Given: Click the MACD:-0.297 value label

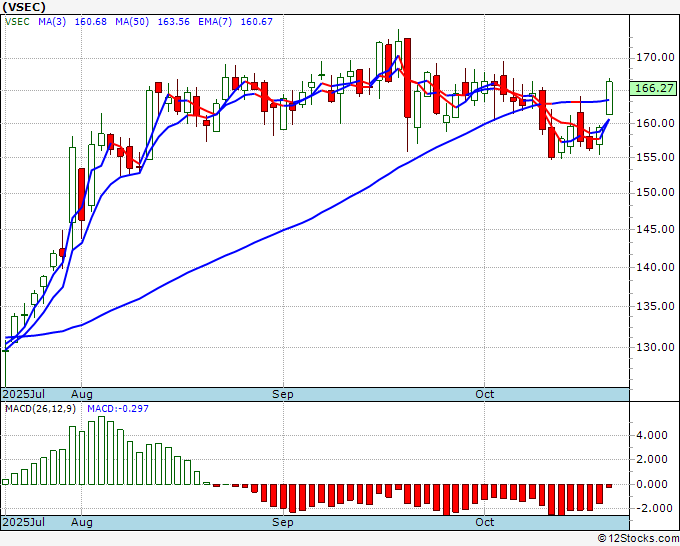Looking at the screenshot, I should coord(118,409).
